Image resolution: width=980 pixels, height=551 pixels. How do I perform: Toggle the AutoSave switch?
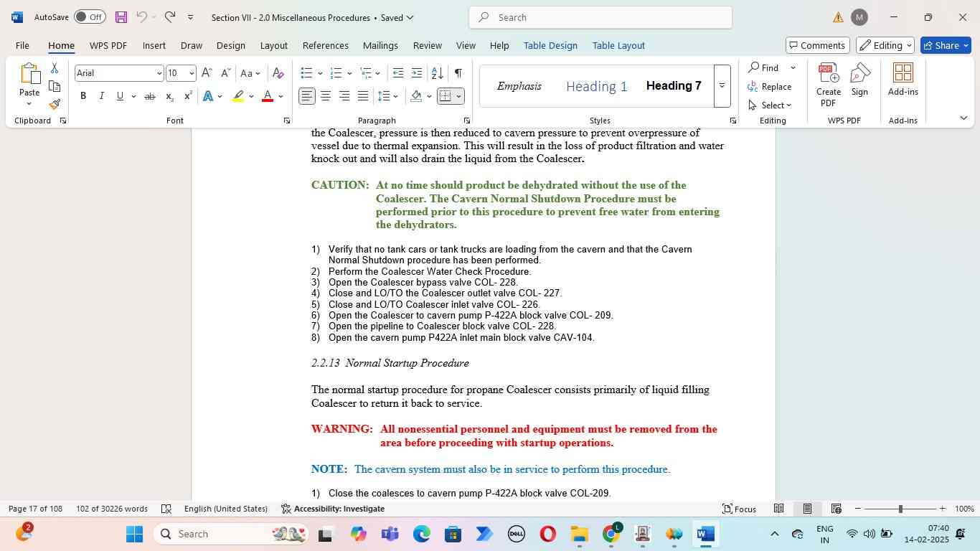(x=90, y=17)
